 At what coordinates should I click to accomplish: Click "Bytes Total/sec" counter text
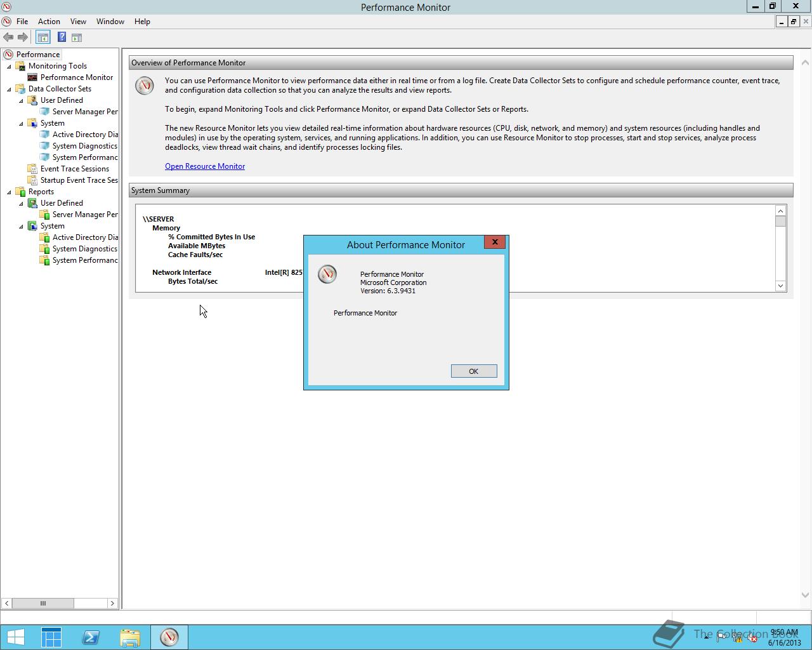[193, 281]
